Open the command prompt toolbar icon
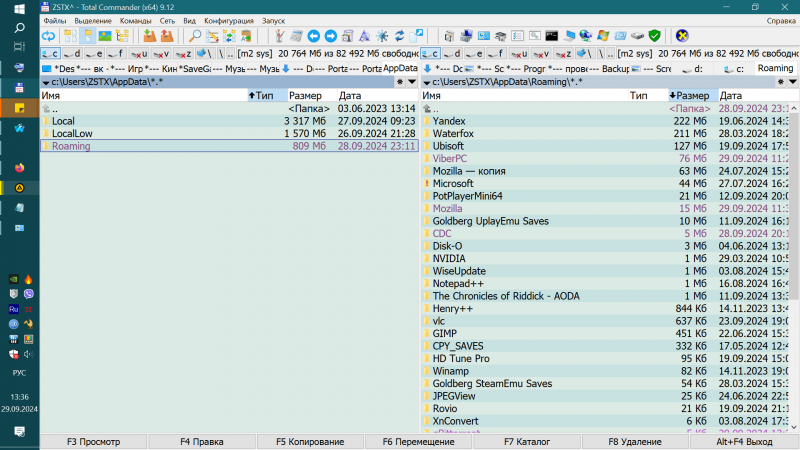This screenshot has width=800, height=450. 550,36
